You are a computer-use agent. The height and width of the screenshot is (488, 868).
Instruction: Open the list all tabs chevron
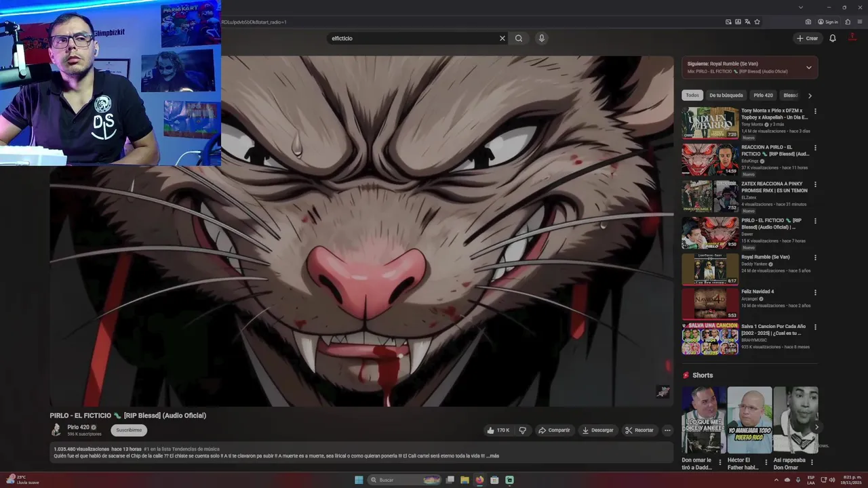click(800, 7)
